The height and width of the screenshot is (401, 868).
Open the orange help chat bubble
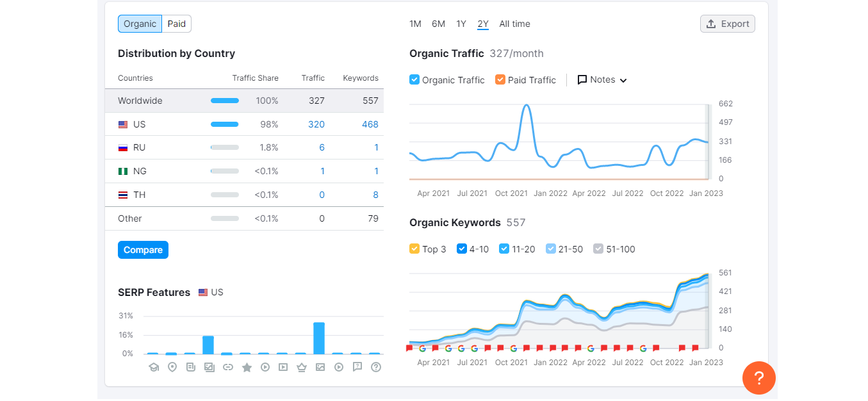(x=758, y=378)
